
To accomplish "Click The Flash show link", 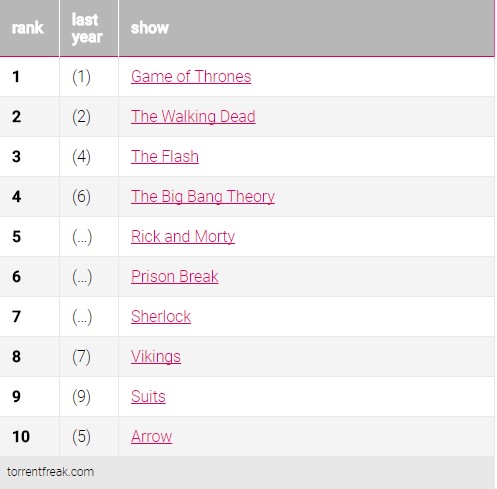I will click(x=165, y=156).
